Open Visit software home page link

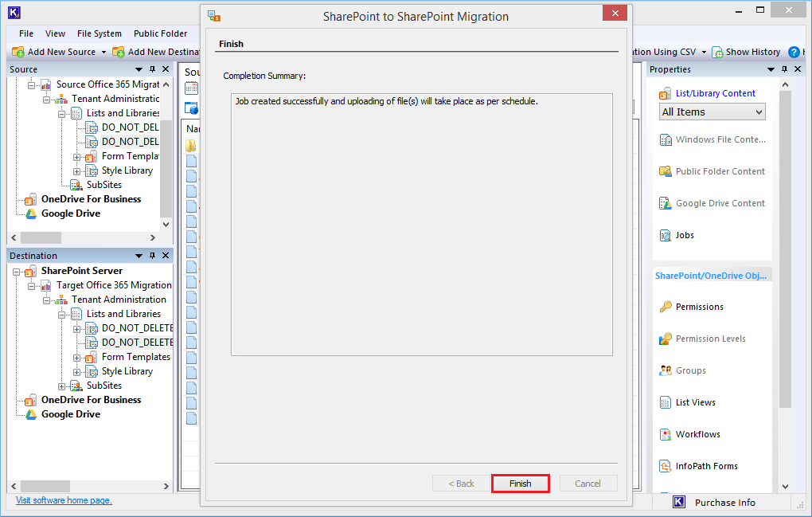[x=64, y=500]
